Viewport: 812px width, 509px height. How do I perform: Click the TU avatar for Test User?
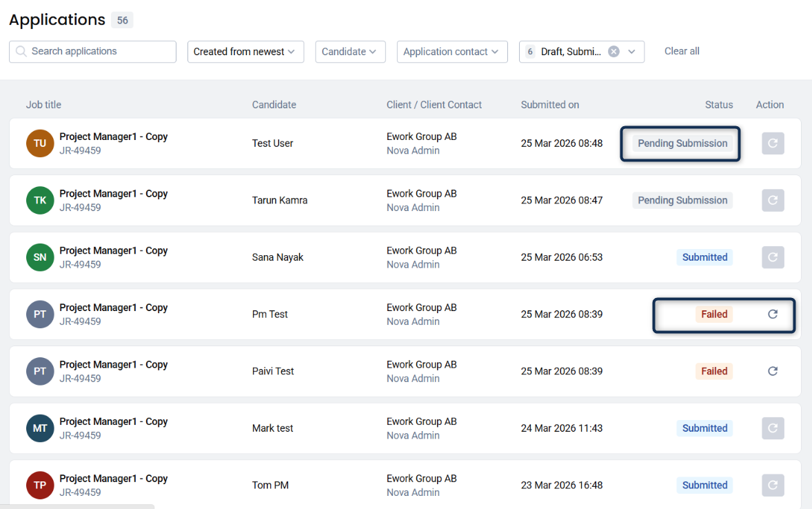40,143
